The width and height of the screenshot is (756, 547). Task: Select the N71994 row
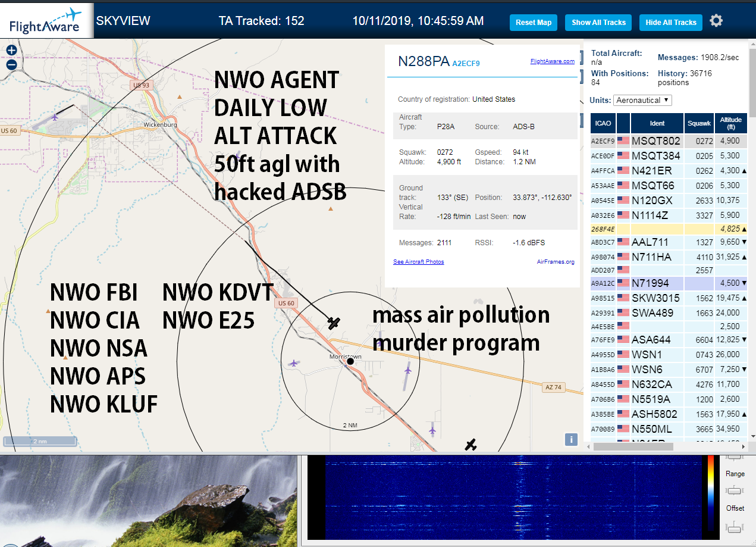[669, 283]
